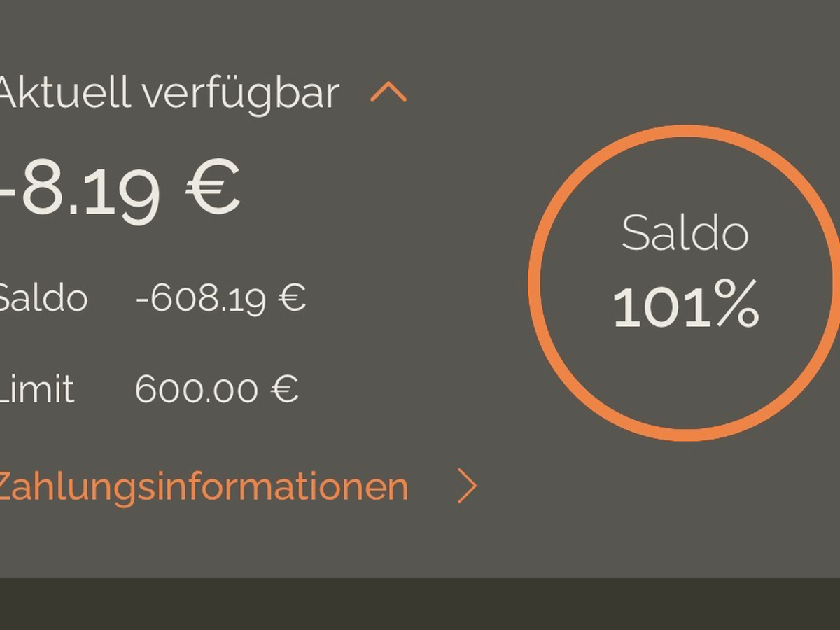Click the Aktuell verfügbar heading

pos(168,92)
